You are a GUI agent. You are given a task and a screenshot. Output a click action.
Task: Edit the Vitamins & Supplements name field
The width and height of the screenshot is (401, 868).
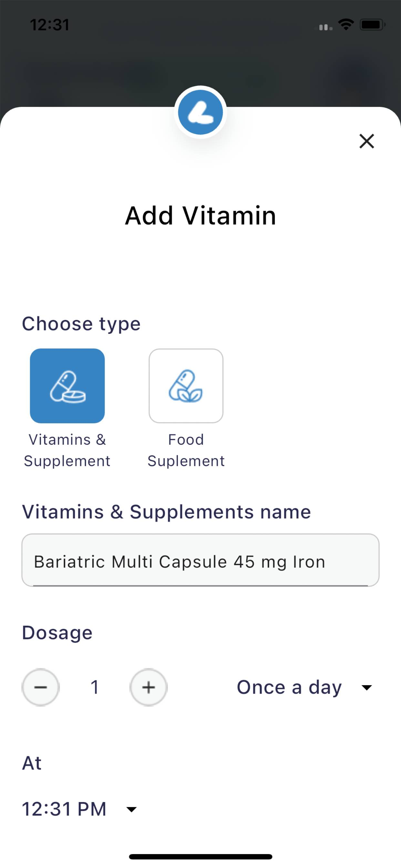click(x=200, y=560)
